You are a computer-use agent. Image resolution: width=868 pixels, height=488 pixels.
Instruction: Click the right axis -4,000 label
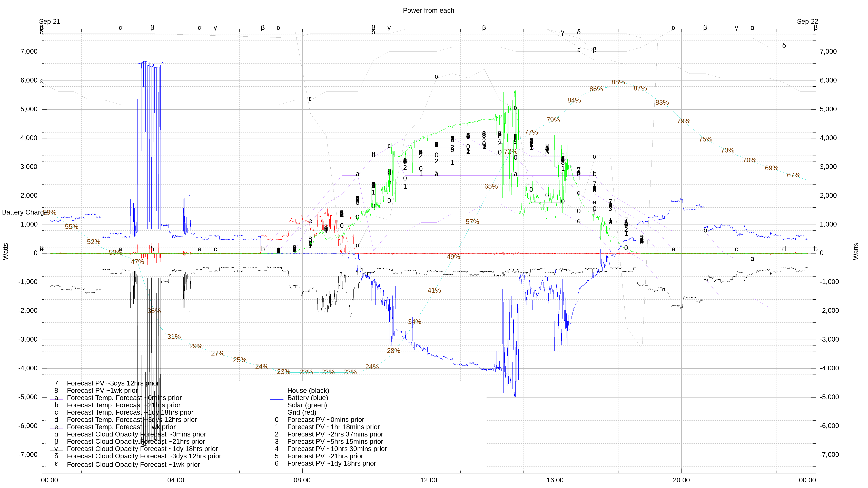coord(829,368)
